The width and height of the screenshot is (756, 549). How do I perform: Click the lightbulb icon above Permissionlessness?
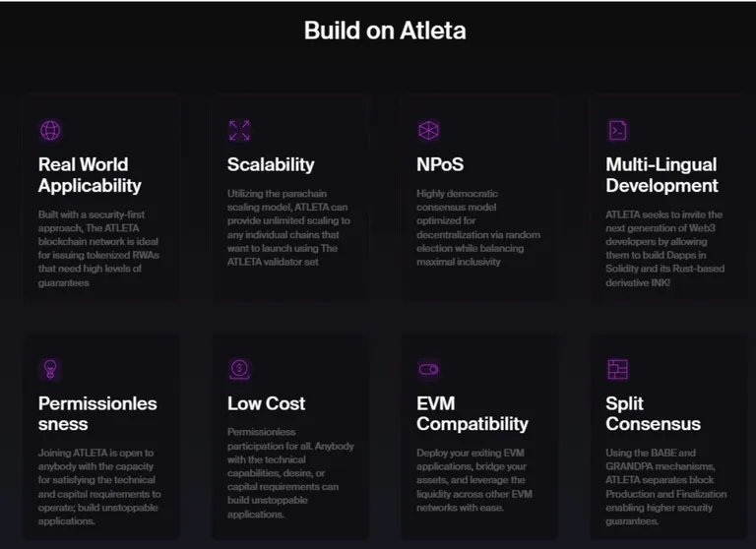(50, 369)
